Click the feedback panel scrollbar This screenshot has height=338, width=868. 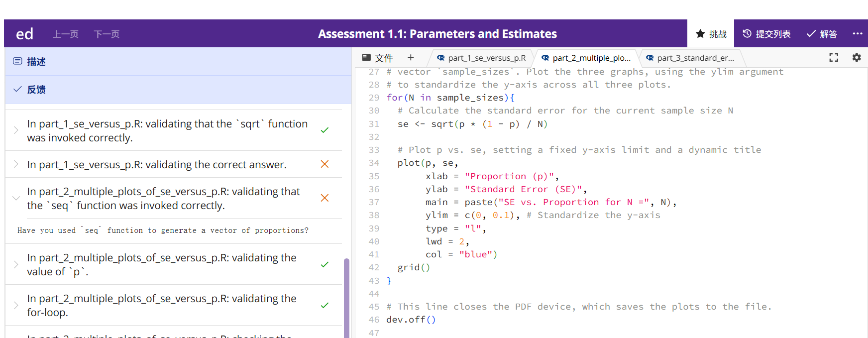point(346,298)
